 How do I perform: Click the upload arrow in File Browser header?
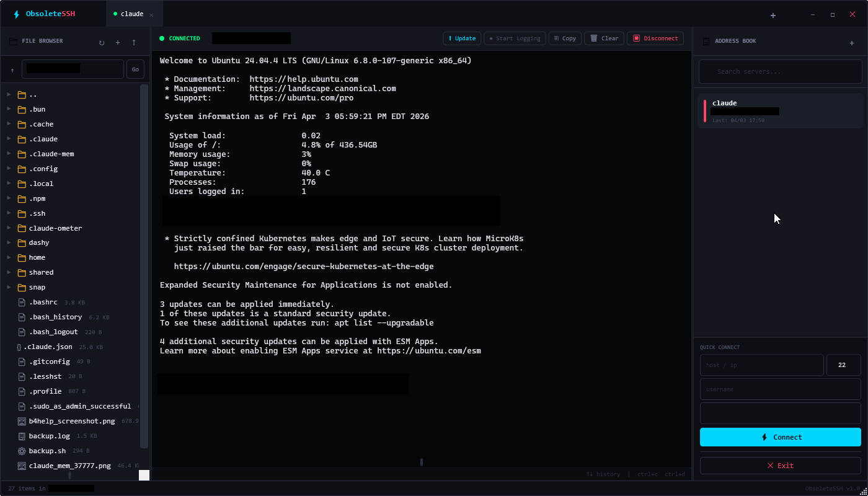[134, 43]
